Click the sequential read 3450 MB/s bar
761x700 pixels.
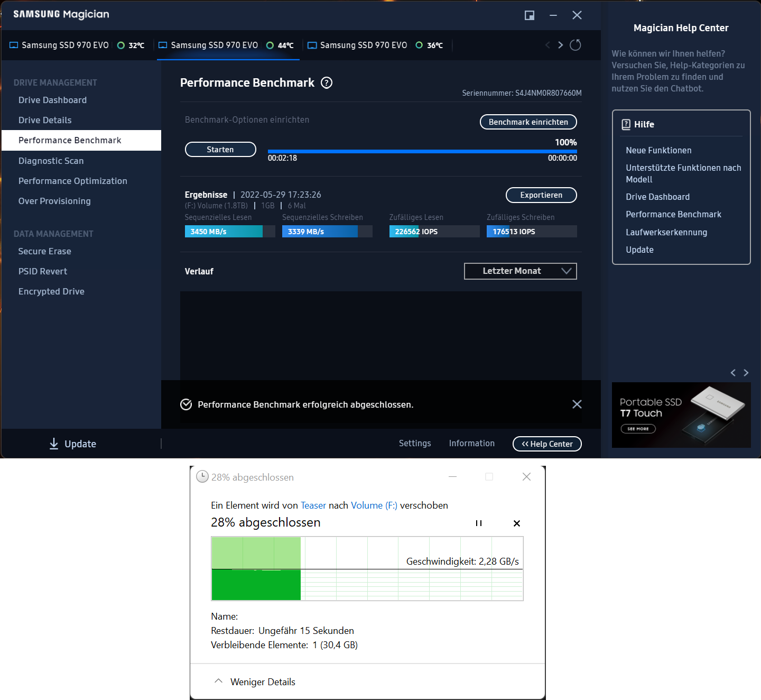pos(230,232)
